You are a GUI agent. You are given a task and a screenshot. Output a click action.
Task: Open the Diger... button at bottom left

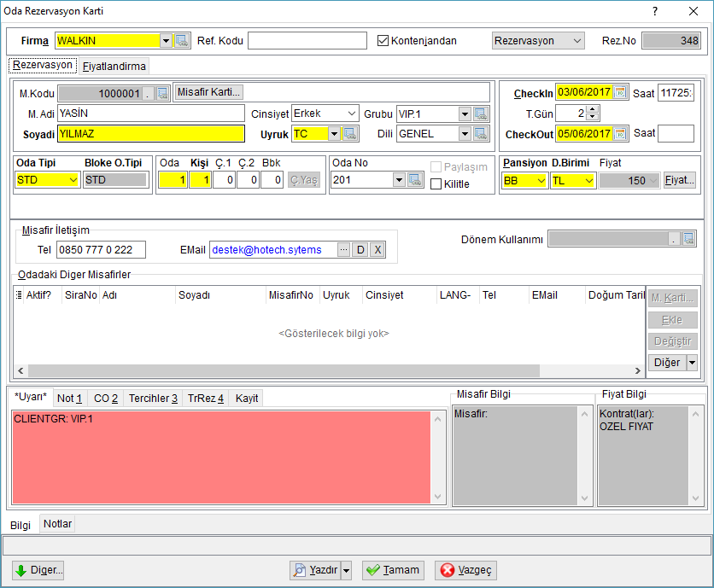pos(38,570)
